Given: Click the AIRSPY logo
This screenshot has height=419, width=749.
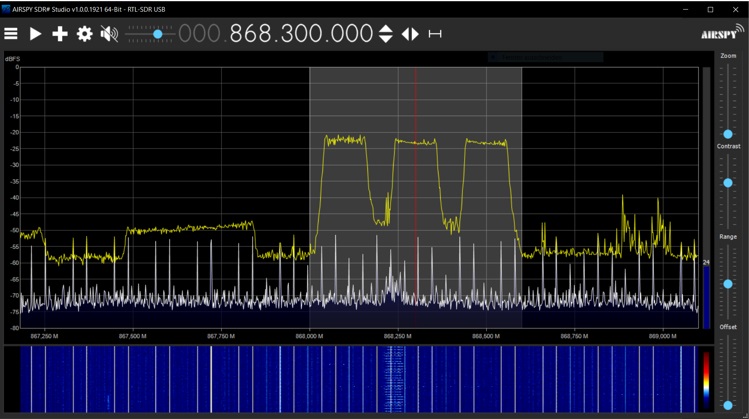Looking at the screenshot, I should point(721,32).
